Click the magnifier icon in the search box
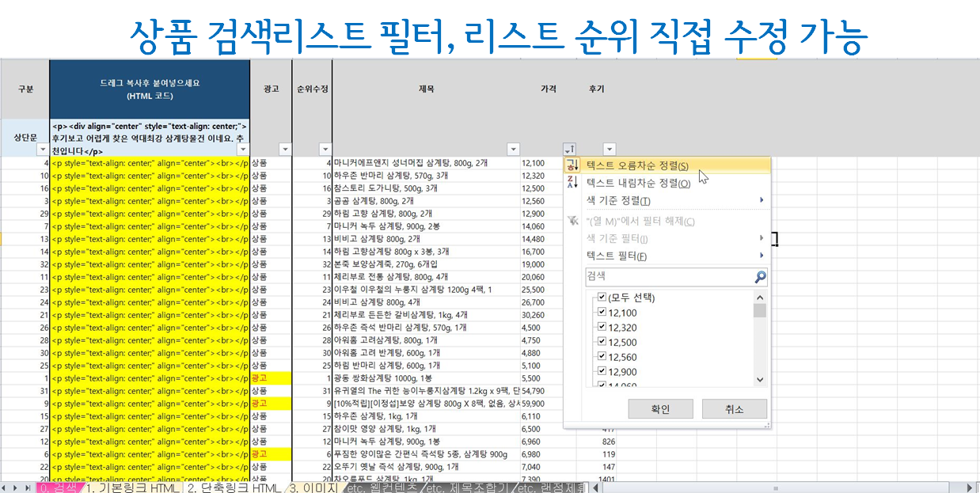980x493 pixels. click(760, 277)
